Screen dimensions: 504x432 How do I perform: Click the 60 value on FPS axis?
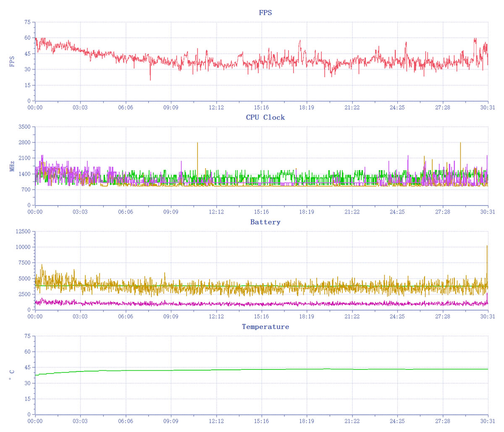(x=27, y=38)
